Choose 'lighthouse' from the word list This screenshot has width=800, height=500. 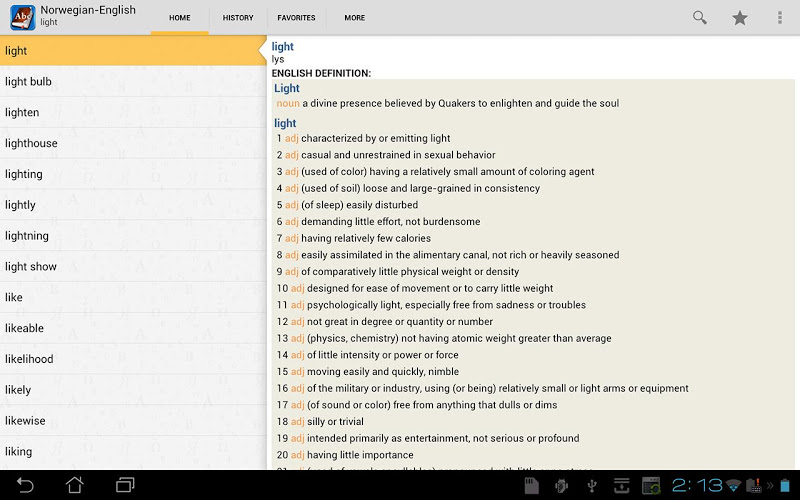(x=31, y=143)
